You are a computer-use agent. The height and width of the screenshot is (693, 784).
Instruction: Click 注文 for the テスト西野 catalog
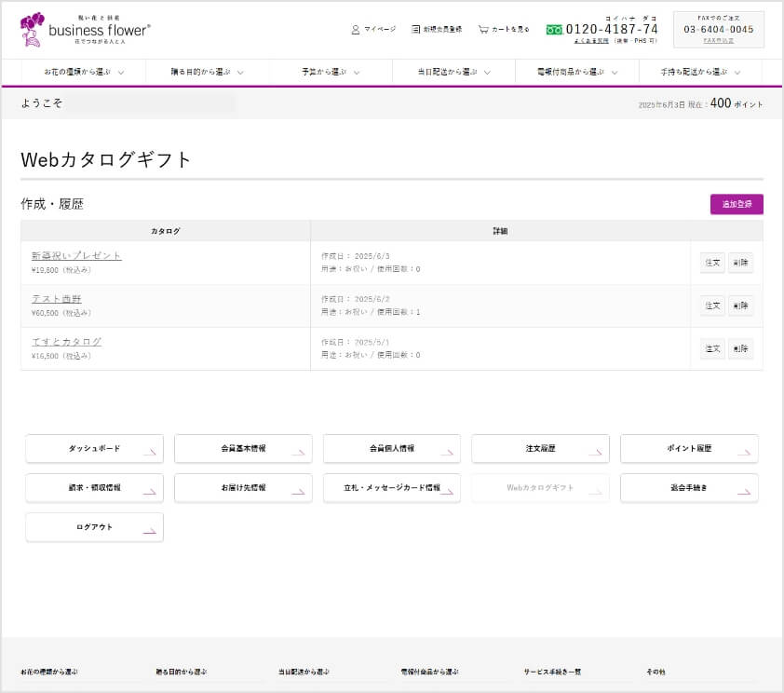point(712,306)
